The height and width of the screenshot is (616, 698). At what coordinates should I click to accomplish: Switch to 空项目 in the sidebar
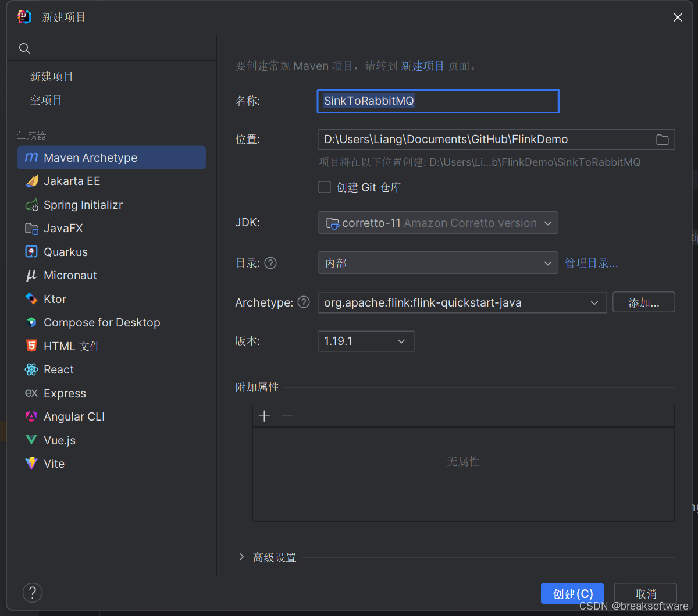coord(47,99)
